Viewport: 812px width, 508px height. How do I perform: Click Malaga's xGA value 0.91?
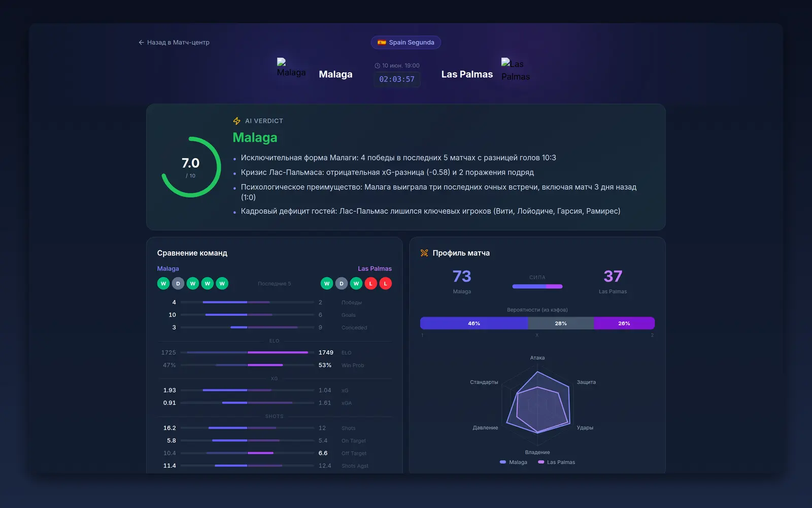click(x=170, y=403)
